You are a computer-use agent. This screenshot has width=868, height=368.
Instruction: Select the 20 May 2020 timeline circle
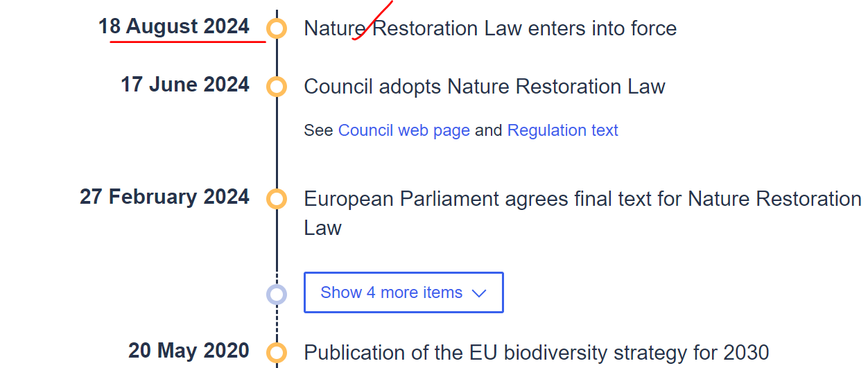click(x=277, y=353)
